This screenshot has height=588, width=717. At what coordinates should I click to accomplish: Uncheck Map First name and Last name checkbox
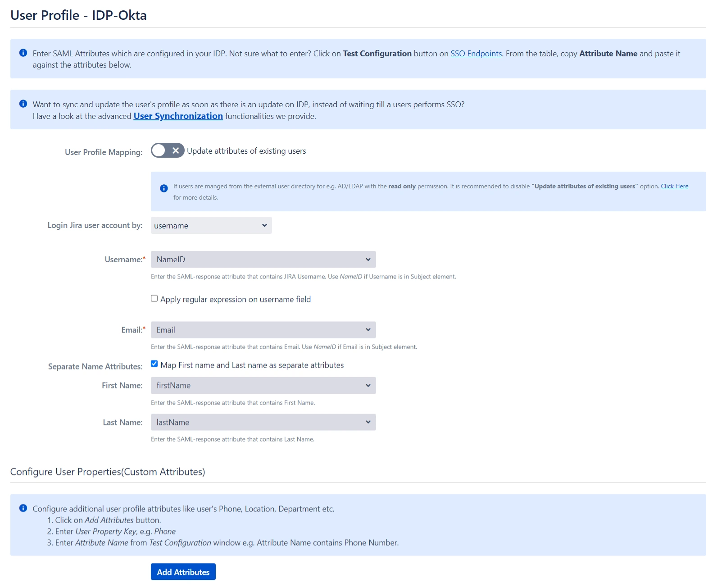[154, 364]
